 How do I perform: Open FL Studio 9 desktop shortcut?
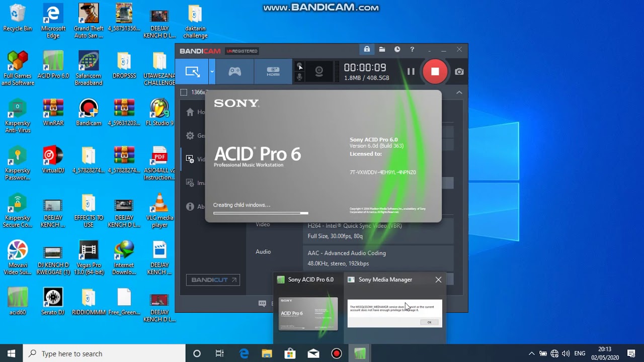pyautogui.click(x=159, y=112)
